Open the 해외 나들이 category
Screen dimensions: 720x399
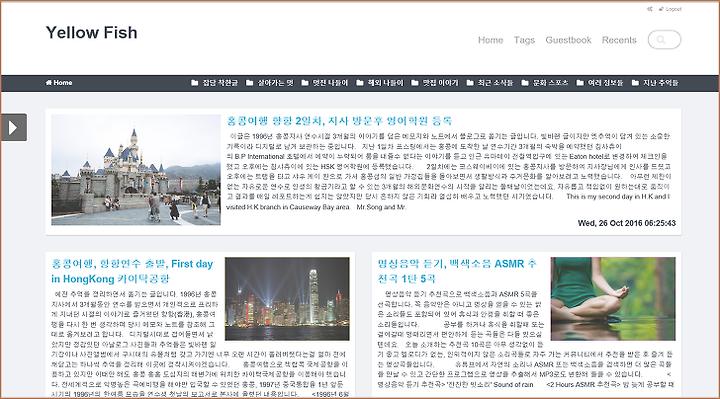380,83
